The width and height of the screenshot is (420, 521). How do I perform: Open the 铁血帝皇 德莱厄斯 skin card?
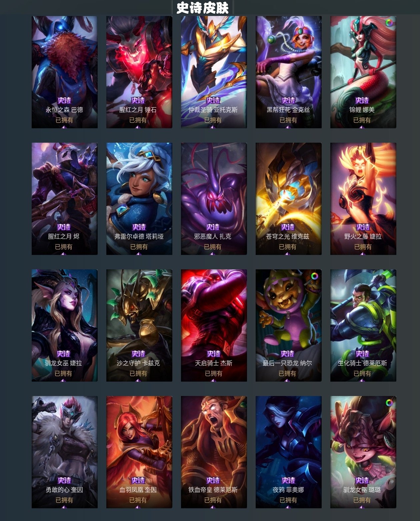(214, 452)
